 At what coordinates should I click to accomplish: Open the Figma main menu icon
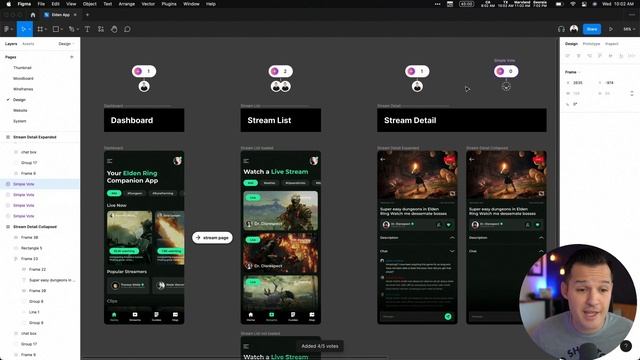click(6, 29)
